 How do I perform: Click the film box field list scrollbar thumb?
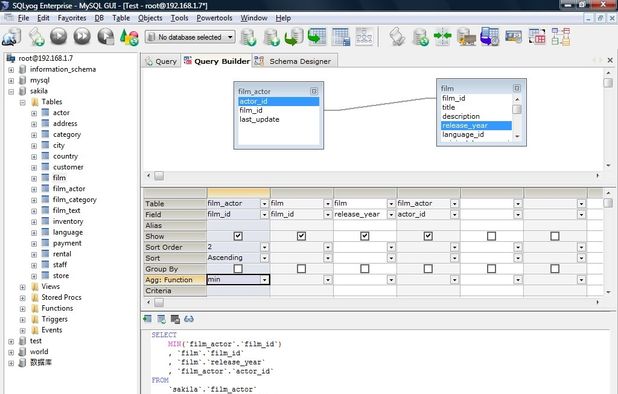[x=517, y=109]
